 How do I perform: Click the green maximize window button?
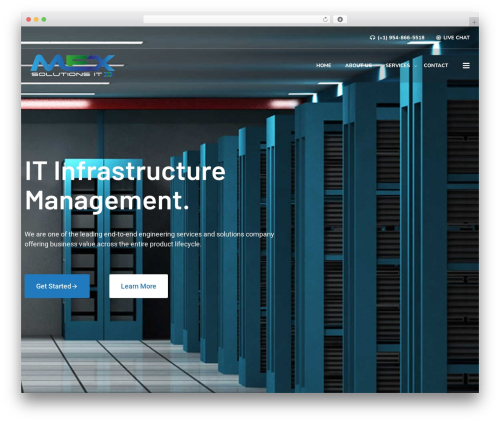(44, 20)
